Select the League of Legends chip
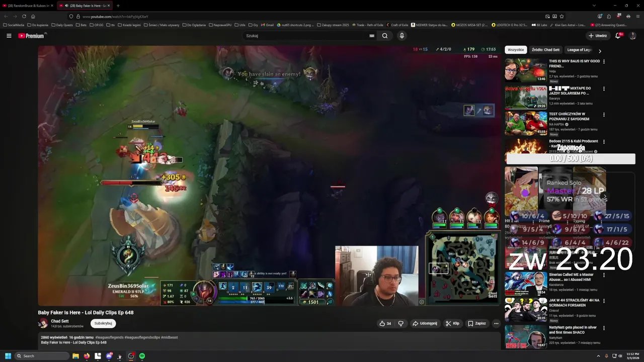 [x=580, y=50]
